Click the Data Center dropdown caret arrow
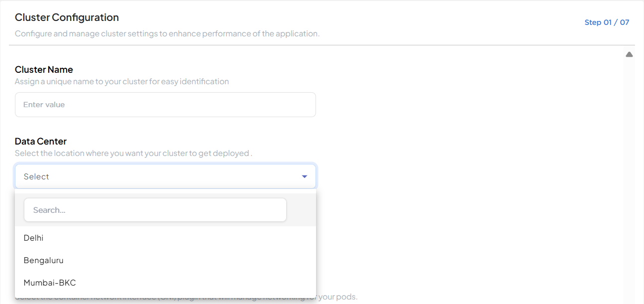Image resolution: width=644 pixels, height=304 pixels. 305,176
